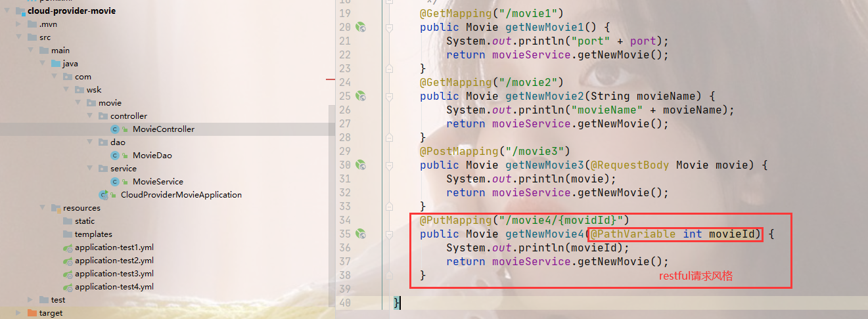868x319 pixels.
Task: Fold getNewMovie4 method at line 35
Action: pyautogui.click(x=389, y=234)
